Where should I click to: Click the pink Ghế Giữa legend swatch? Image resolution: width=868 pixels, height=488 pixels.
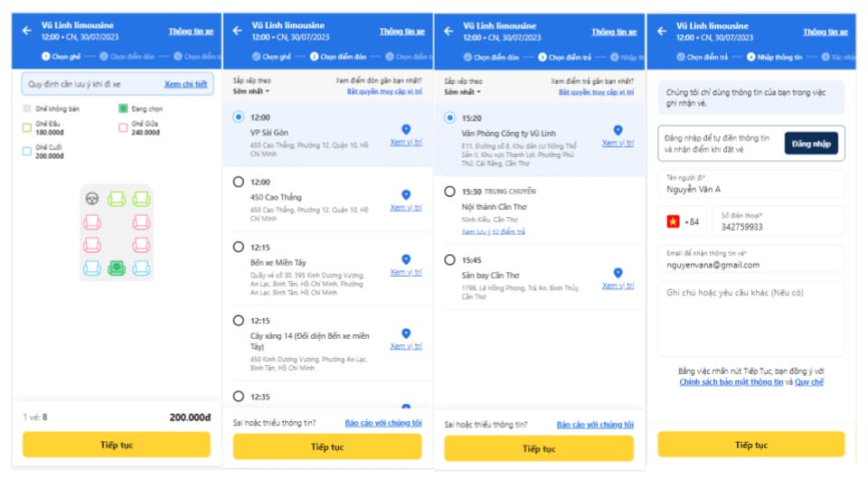click(123, 127)
